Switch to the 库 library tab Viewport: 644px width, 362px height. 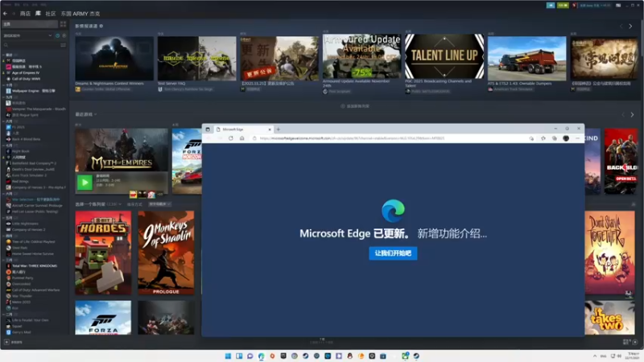[x=38, y=14]
